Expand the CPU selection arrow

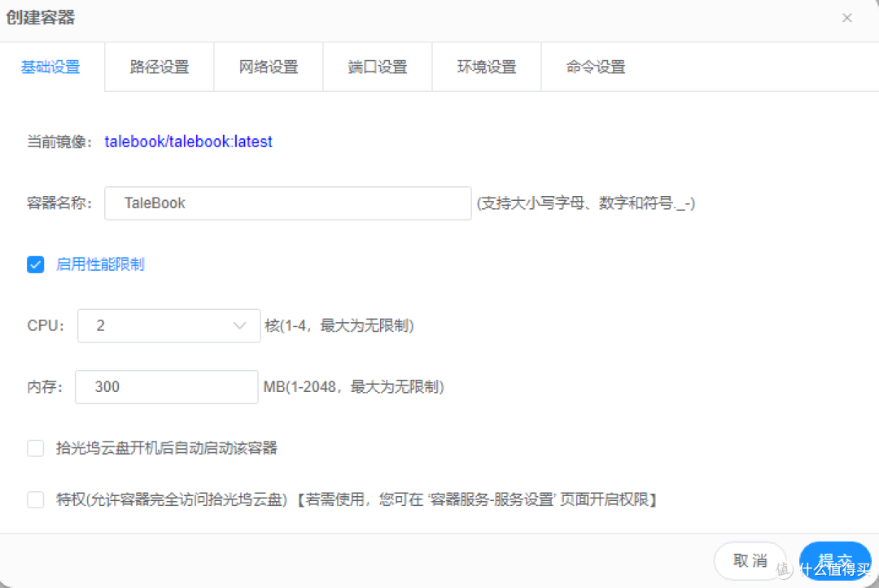tap(238, 325)
